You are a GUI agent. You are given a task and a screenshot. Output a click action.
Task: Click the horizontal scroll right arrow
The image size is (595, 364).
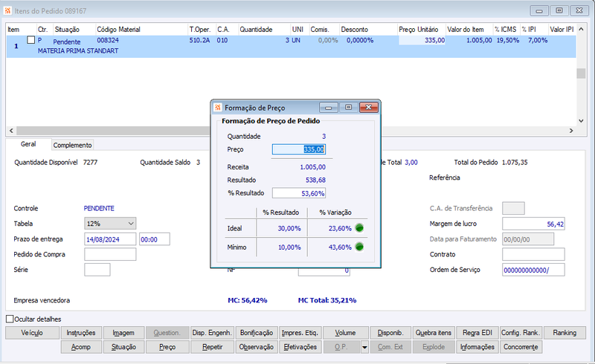(x=571, y=131)
